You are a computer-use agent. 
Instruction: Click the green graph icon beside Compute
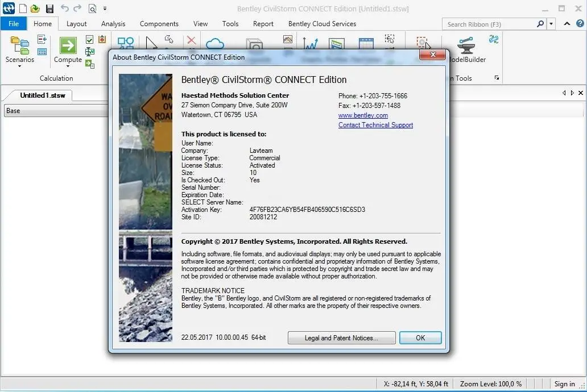point(90,52)
